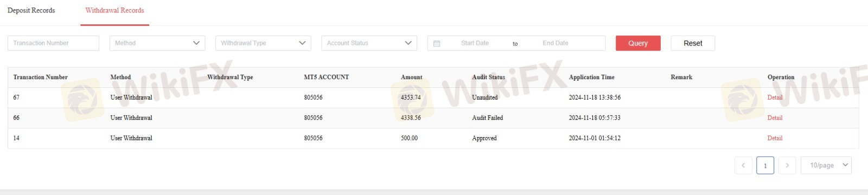Clear filters with Reset button
Viewport: 868px width, 195px height.
[693, 43]
